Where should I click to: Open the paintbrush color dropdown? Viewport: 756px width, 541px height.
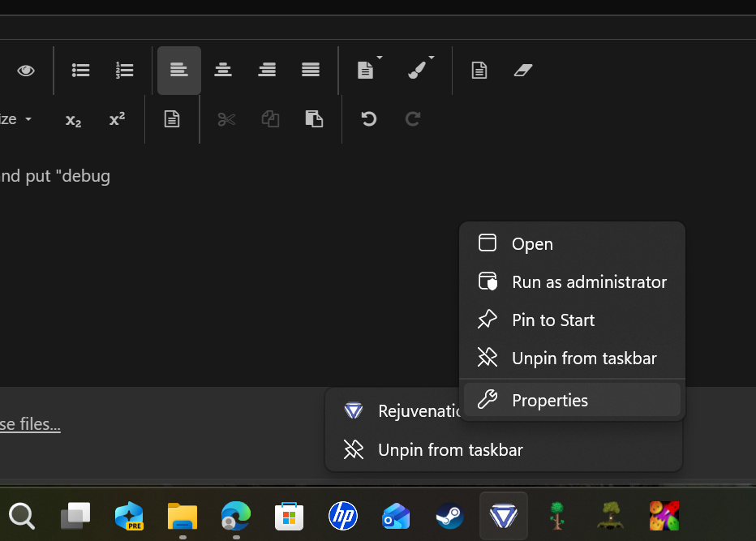click(432, 58)
